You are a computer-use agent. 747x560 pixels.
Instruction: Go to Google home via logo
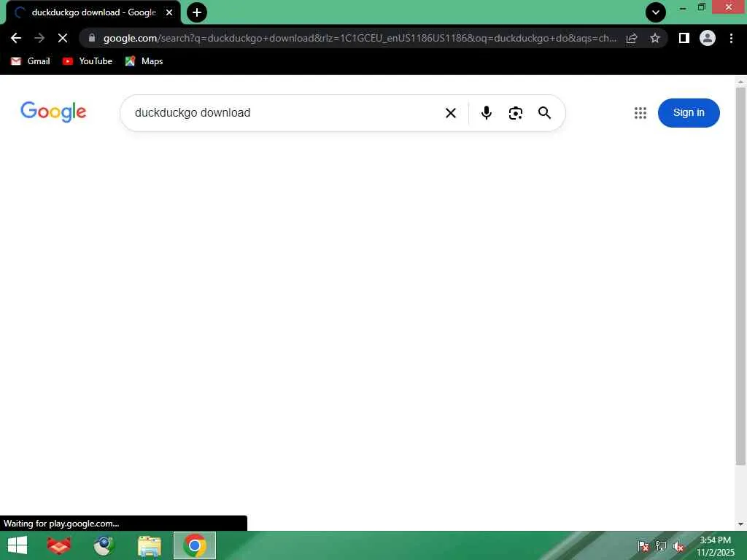[x=53, y=112]
